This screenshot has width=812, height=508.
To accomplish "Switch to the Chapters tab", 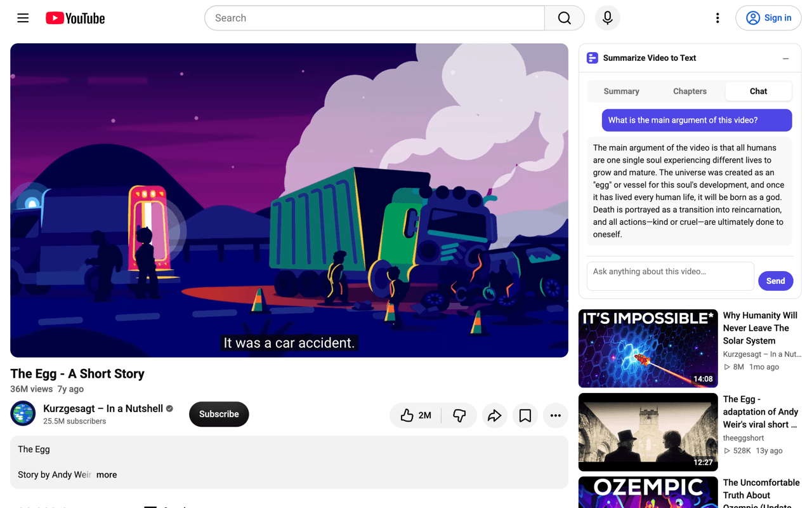I will point(690,91).
